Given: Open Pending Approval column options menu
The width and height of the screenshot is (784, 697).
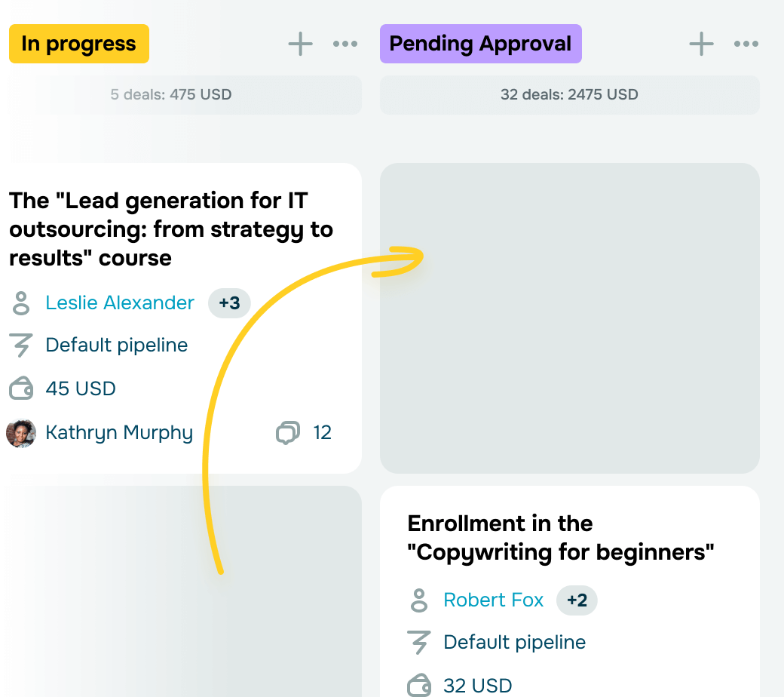Looking at the screenshot, I should 746,44.
